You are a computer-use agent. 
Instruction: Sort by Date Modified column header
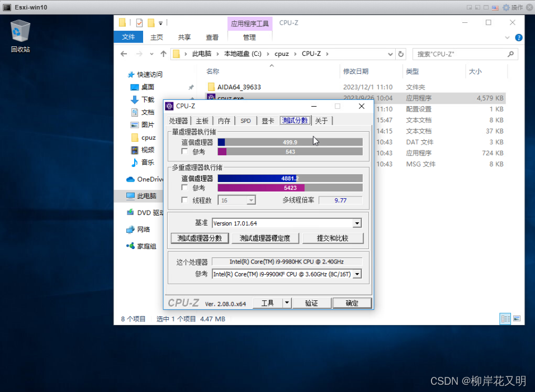pyautogui.click(x=356, y=71)
